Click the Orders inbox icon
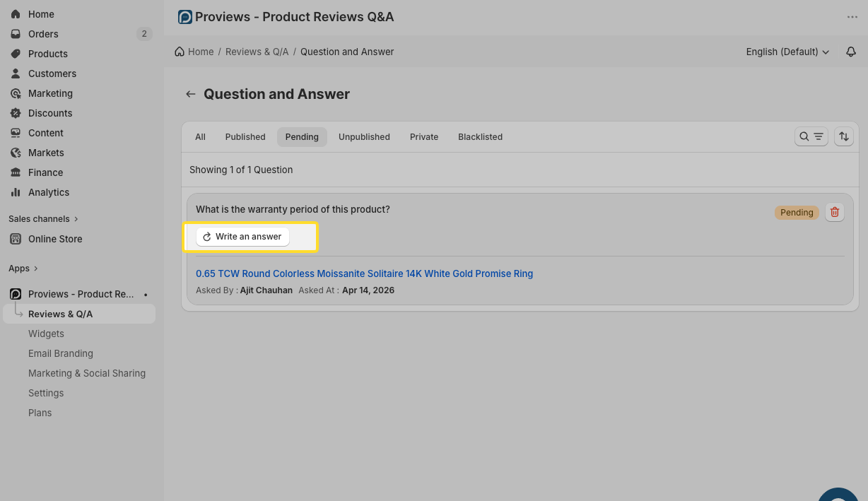 16,34
